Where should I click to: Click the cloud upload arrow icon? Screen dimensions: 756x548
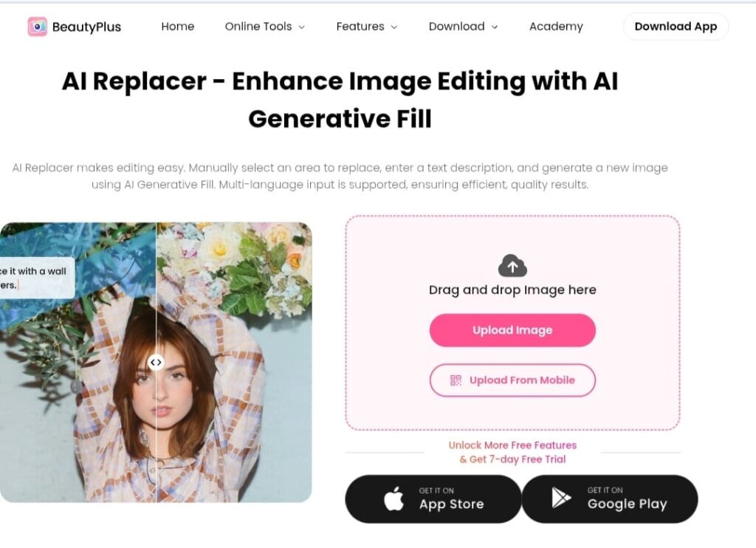[x=512, y=265]
